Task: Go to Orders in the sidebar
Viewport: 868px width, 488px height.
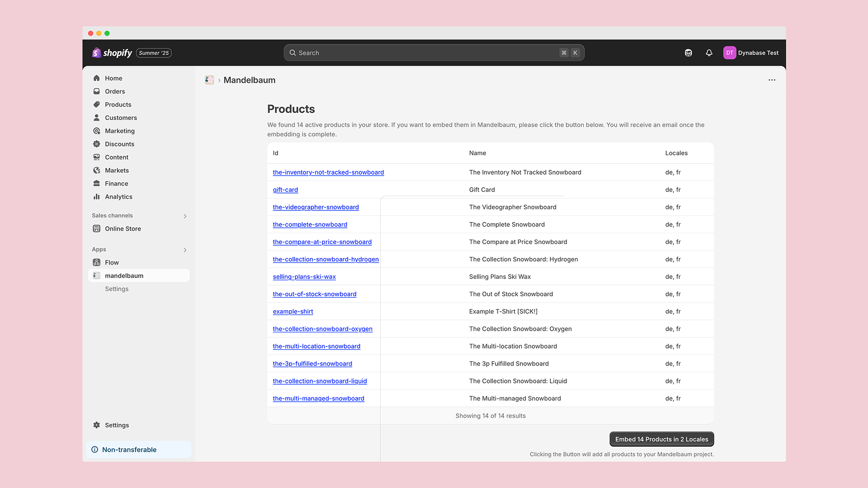Action: pyautogui.click(x=115, y=91)
